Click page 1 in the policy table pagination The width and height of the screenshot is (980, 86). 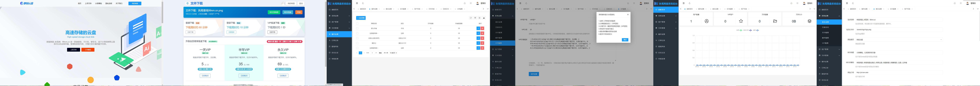pos(361,53)
